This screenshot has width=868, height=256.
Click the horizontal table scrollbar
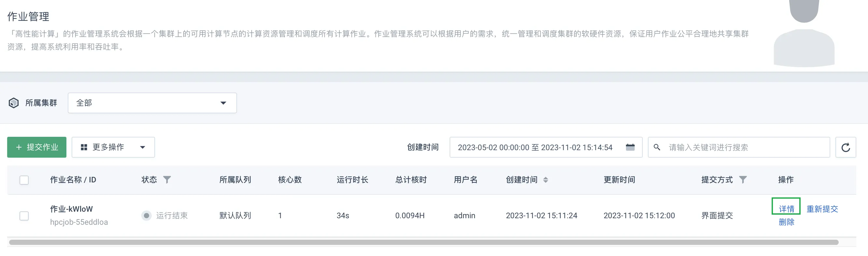424,243
